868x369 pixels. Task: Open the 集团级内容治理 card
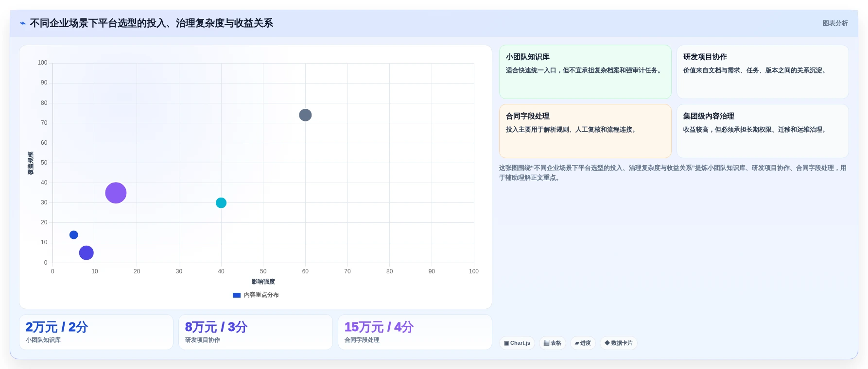(763, 131)
